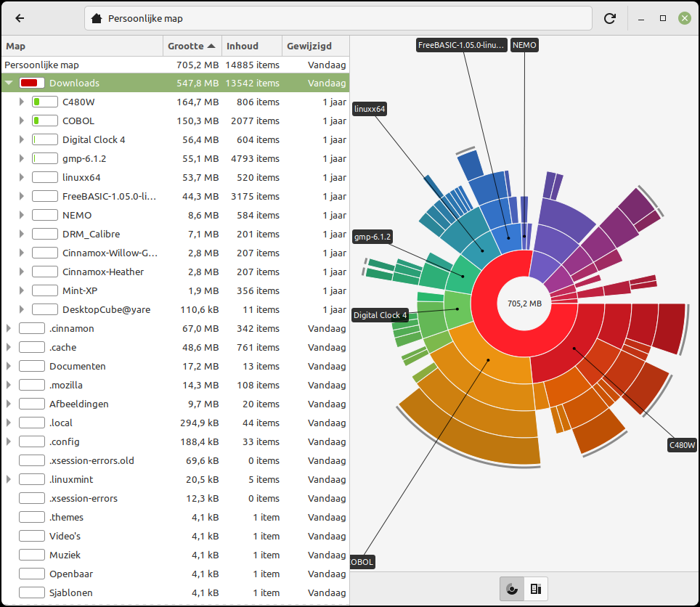Click the home icon in the path bar
Screen dimensions: 700x607
[x=97, y=18]
